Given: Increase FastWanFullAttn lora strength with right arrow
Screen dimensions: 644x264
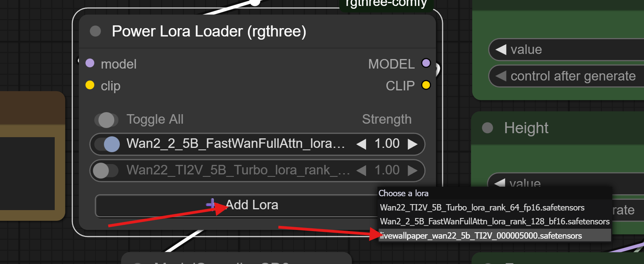Looking at the screenshot, I should click(413, 144).
